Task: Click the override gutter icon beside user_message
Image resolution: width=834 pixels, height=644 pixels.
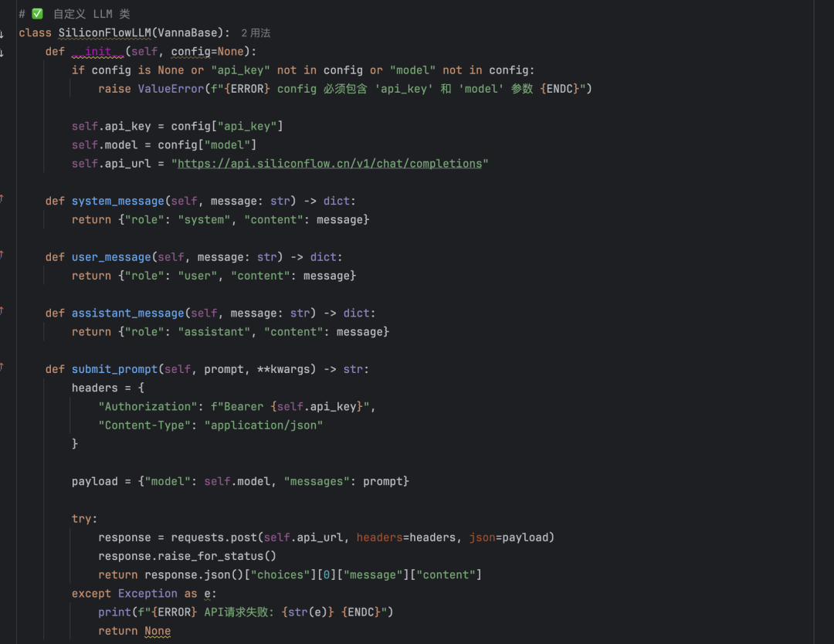Action: click(2, 255)
